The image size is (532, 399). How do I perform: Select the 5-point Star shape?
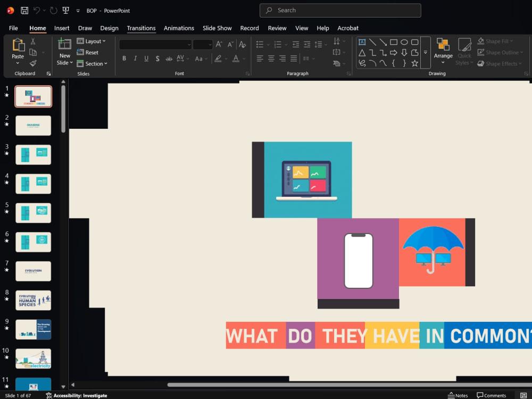(x=414, y=63)
